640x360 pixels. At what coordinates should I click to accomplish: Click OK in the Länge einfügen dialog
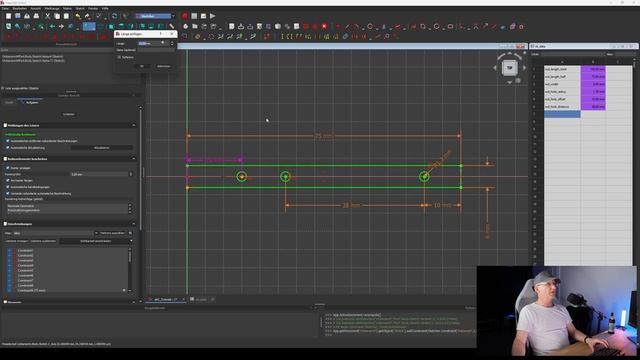(x=142, y=66)
